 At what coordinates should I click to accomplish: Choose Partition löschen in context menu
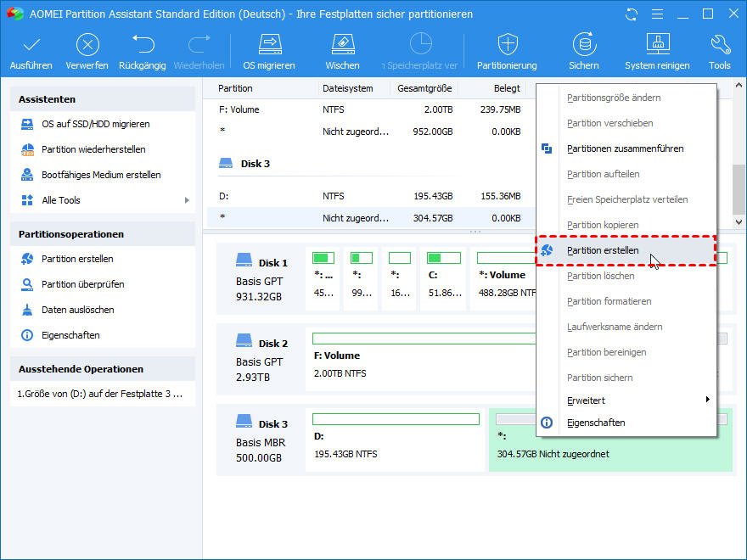626,276
